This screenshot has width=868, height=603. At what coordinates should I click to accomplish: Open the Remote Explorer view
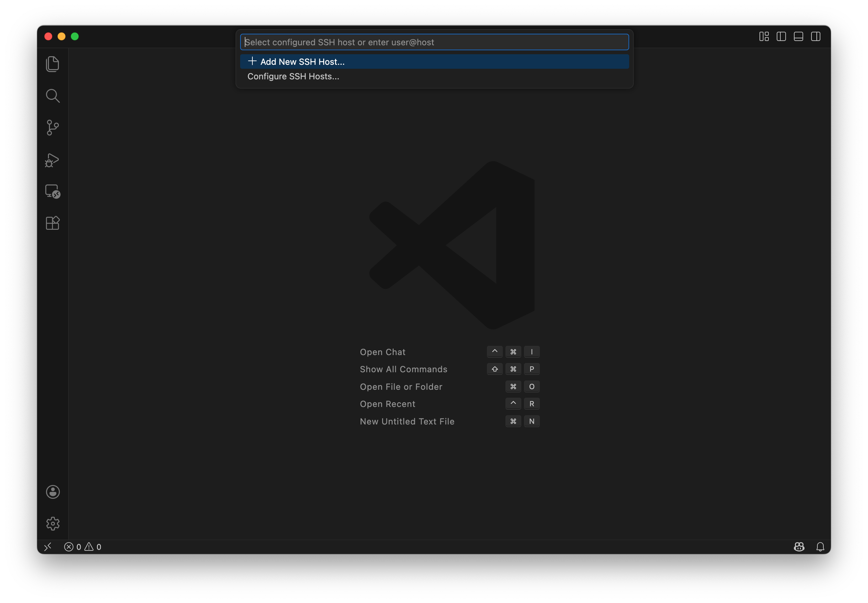click(x=53, y=192)
